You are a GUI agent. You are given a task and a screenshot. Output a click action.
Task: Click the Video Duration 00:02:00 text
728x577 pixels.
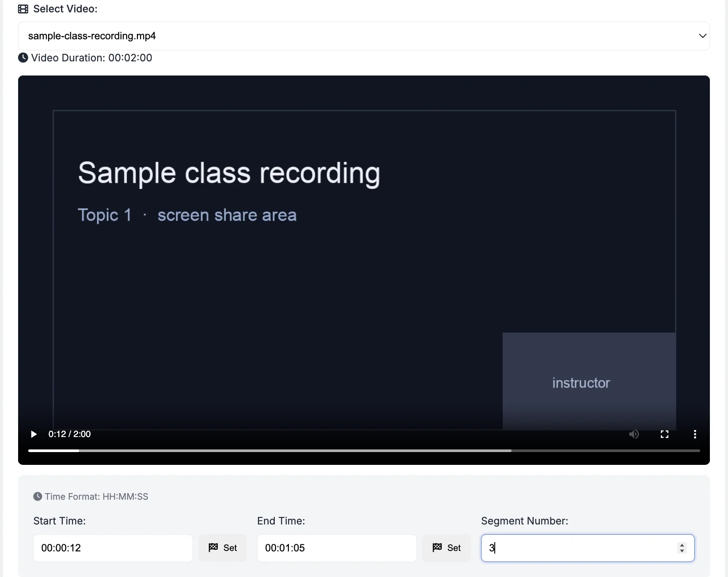pos(91,58)
